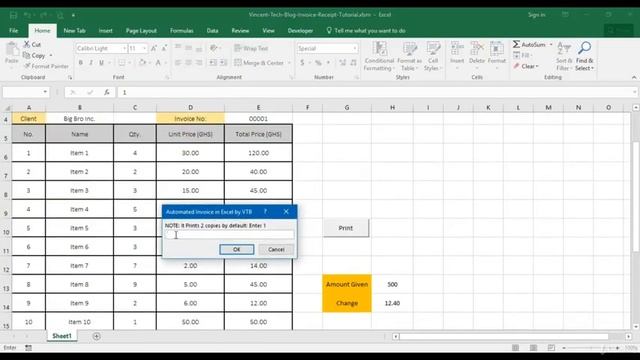Image resolution: width=640 pixels, height=360 pixels.
Task: Open the File tab
Action: [13, 31]
